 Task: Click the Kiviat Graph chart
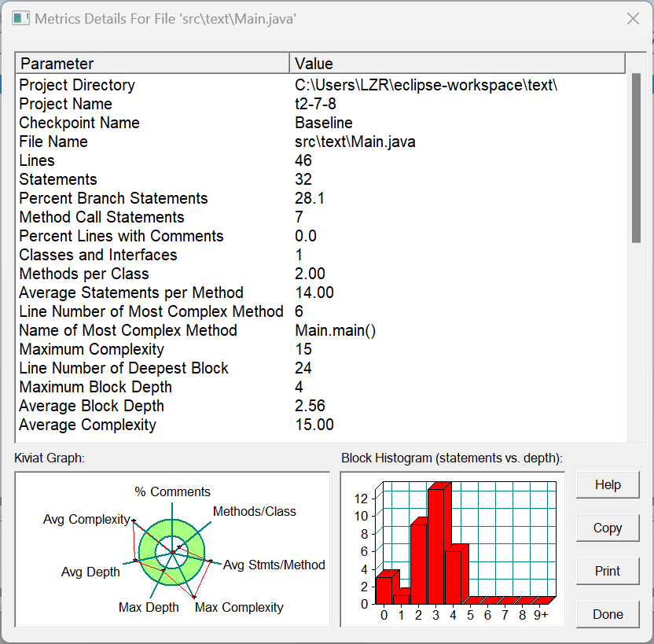pos(172,550)
